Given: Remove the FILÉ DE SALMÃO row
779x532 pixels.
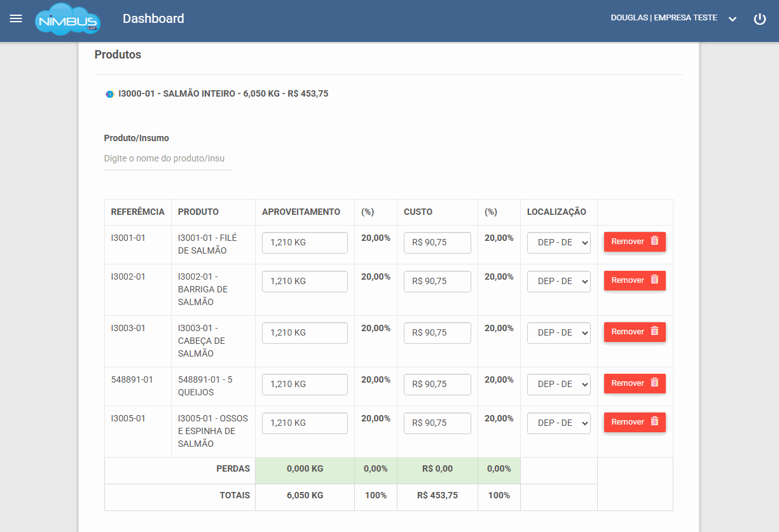Looking at the screenshot, I should tap(635, 242).
